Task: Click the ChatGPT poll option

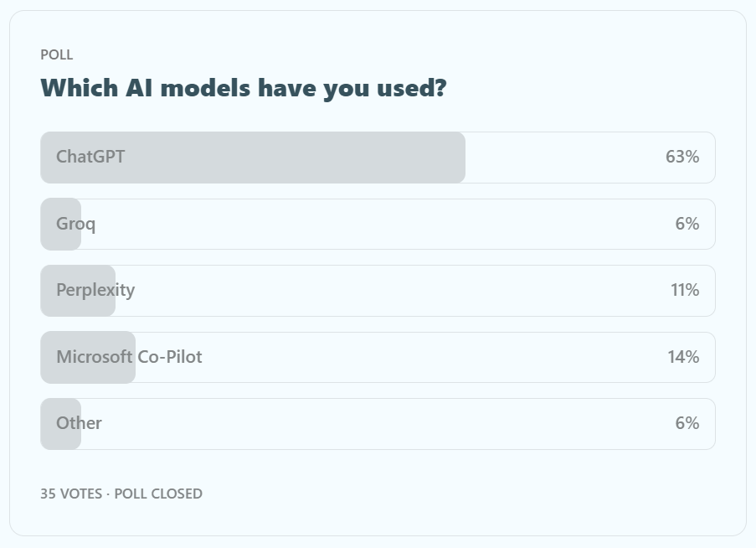Action: click(x=90, y=157)
